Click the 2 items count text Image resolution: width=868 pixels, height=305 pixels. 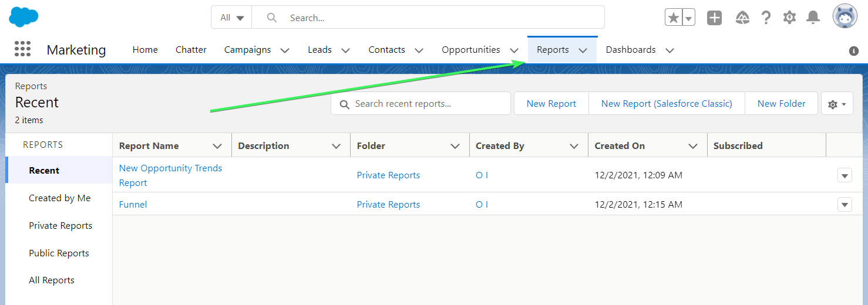29,120
